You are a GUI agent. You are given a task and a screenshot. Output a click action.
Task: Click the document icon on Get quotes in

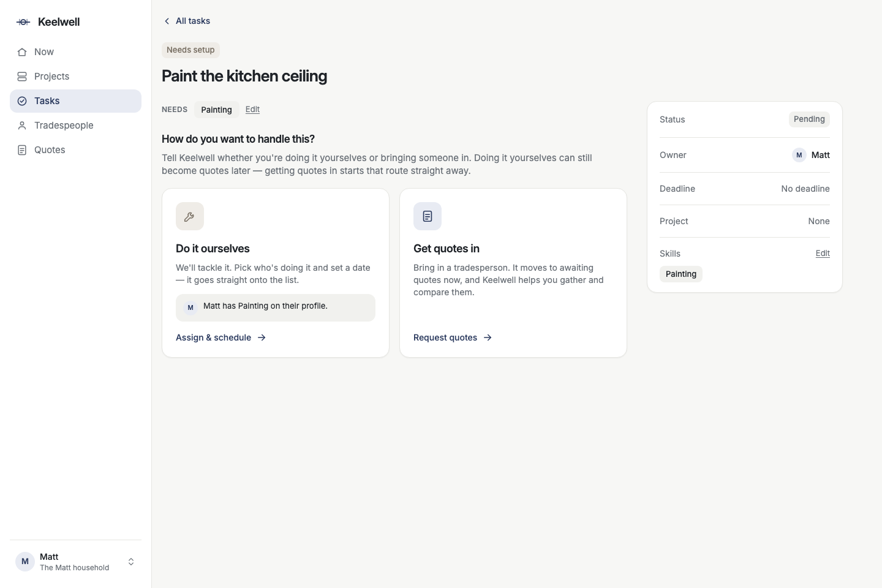[x=428, y=216]
